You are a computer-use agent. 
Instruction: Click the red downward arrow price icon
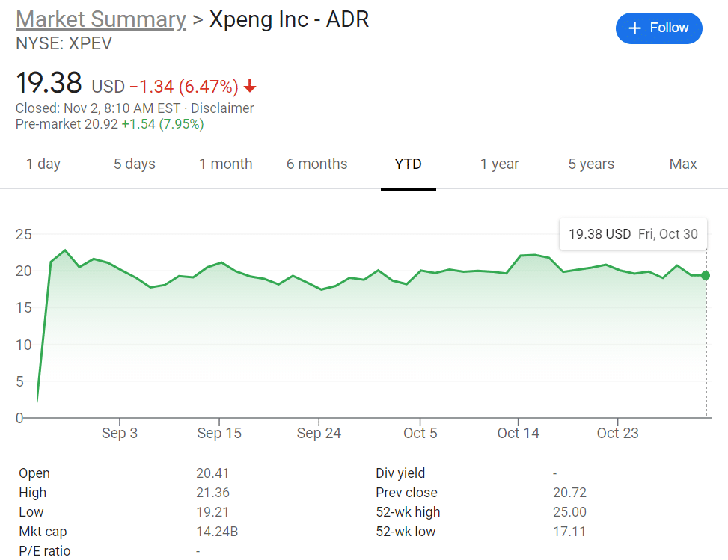tap(249, 87)
